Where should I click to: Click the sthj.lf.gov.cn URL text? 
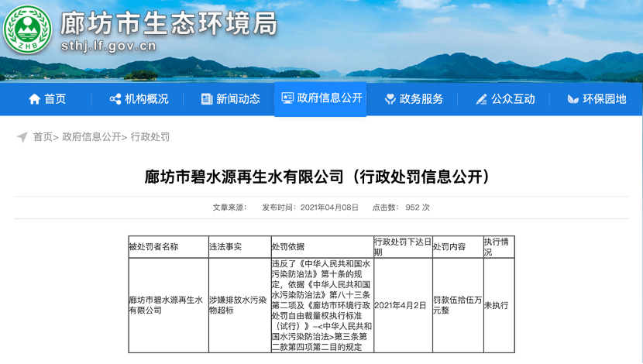(108, 46)
